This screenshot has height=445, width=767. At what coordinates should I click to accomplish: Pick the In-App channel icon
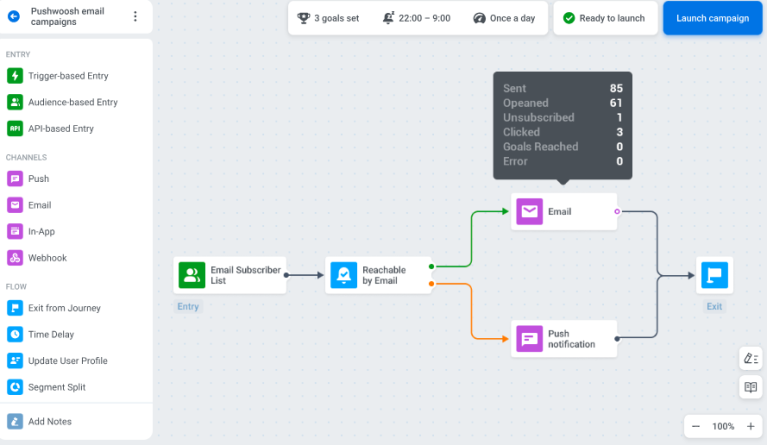(x=15, y=231)
